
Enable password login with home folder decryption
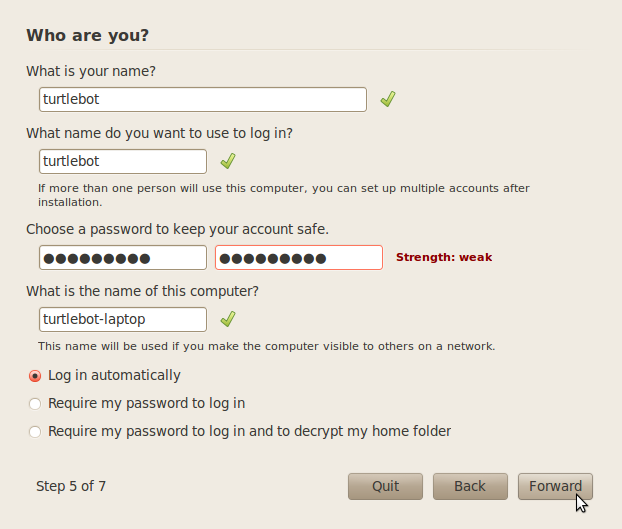(36, 432)
